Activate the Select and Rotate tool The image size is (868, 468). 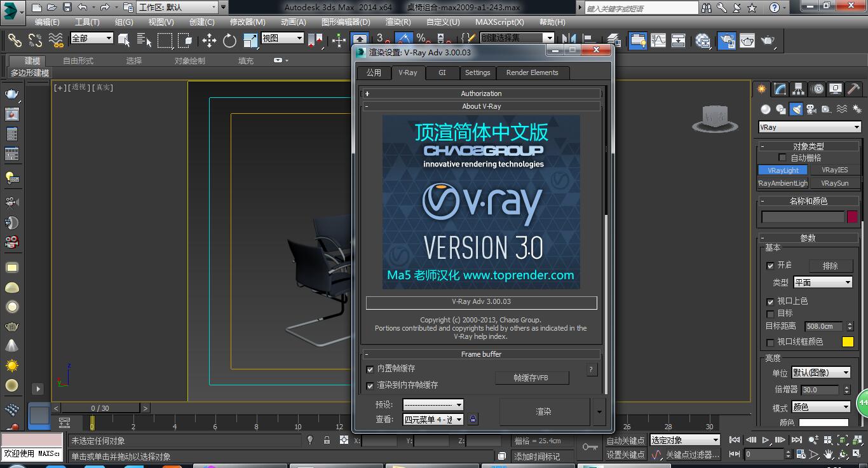[x=229, y=40]
